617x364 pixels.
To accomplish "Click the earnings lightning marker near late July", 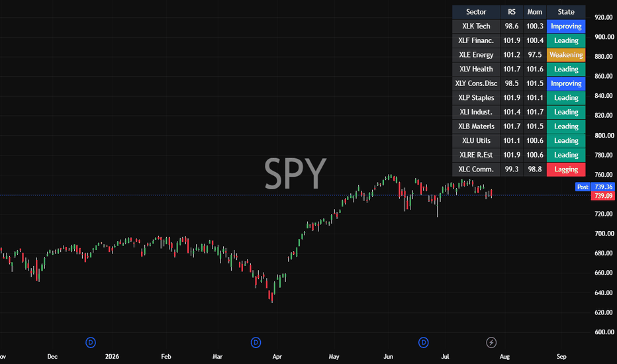I will 491,342.
